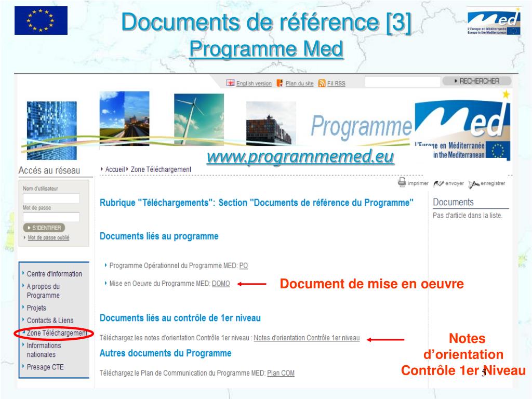Click the blue digital grid banner image
Viewport: 532px width, 399px height.
51,130
